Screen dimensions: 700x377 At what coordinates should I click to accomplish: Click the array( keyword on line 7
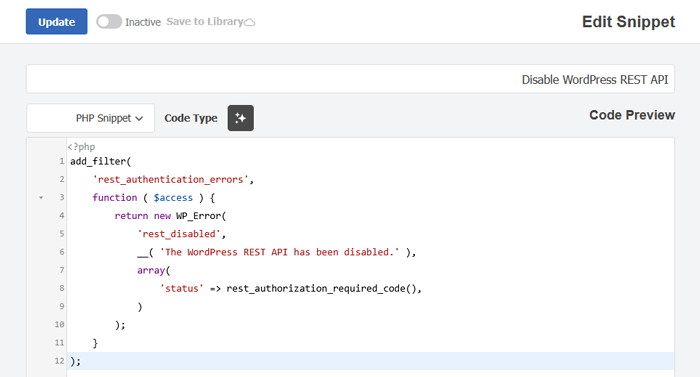tap(154, 270)
